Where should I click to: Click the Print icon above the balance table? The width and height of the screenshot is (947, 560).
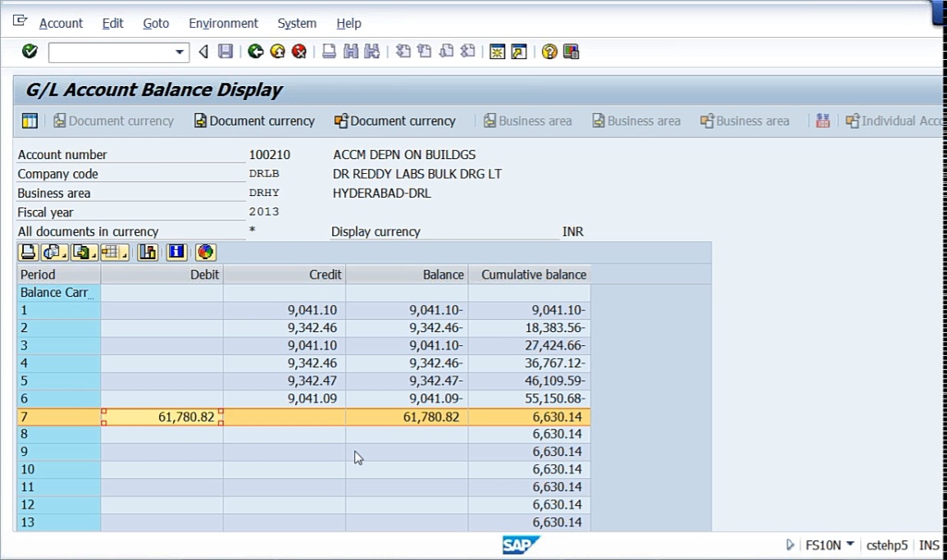point(28,252)
